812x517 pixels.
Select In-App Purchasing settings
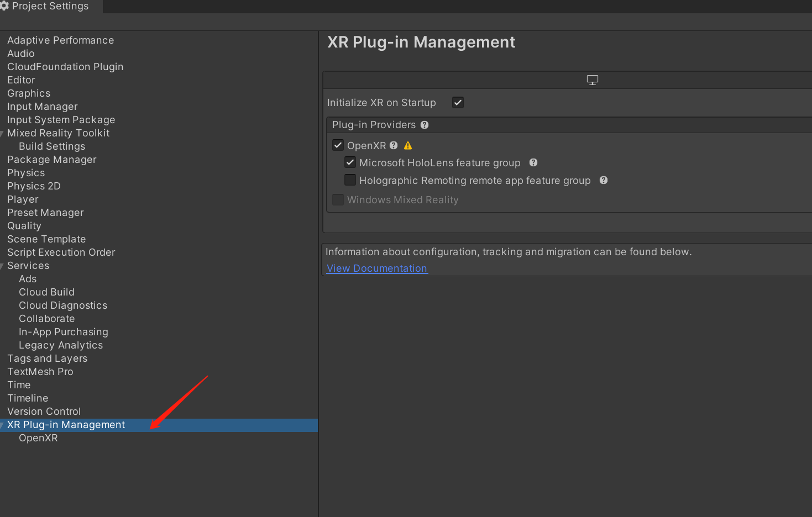coord(64,332)
